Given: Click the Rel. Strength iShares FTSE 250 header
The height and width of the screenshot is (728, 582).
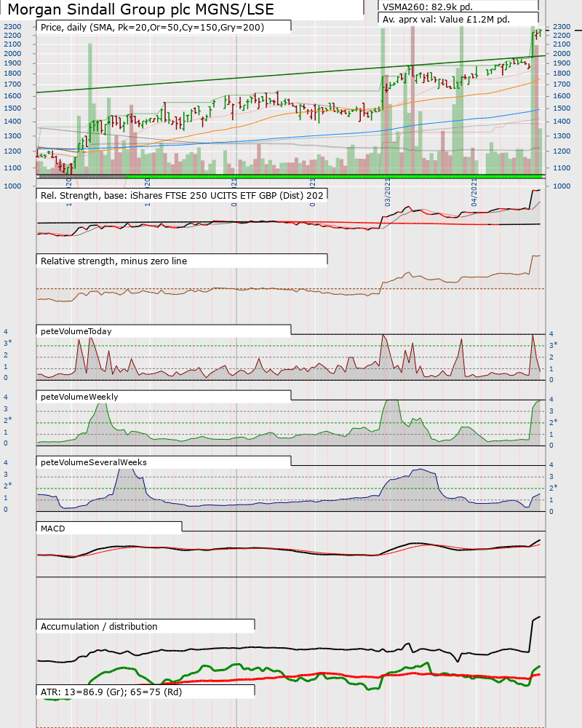Looking at the screenshot, I should coord(182,195).
